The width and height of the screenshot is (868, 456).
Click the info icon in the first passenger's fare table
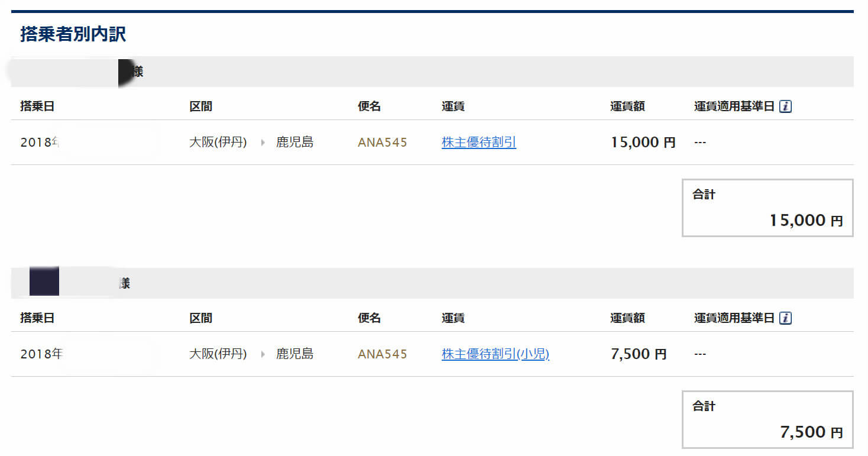(785, 106)
